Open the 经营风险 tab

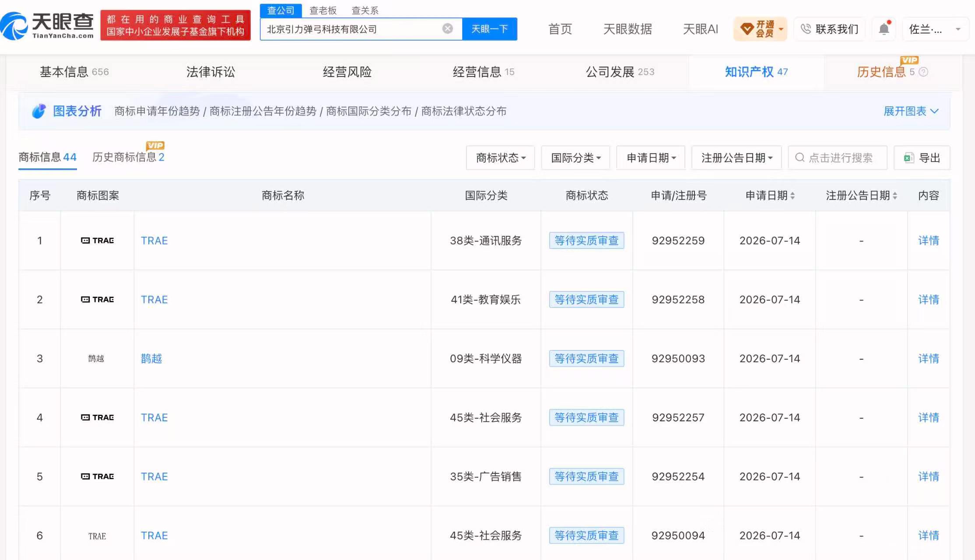pos(347,72)
